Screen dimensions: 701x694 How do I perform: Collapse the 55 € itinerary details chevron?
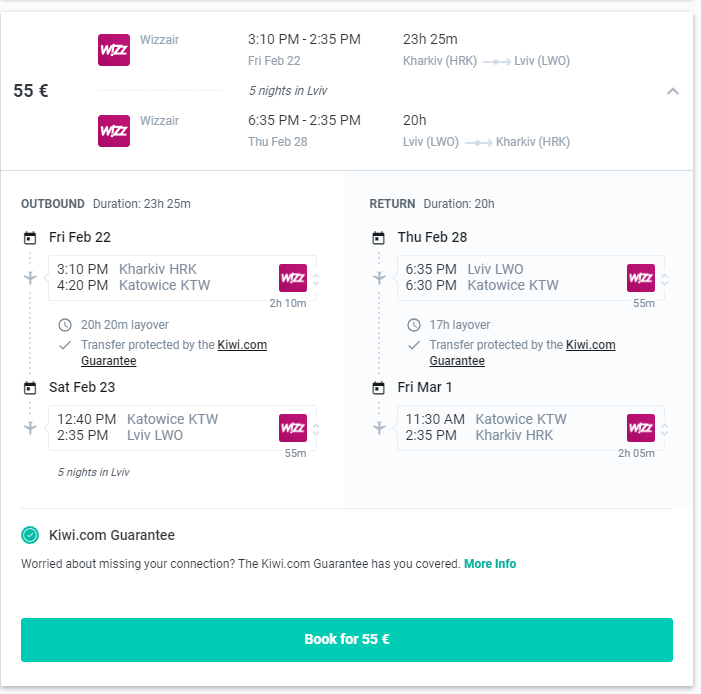[x=673, y=91]
